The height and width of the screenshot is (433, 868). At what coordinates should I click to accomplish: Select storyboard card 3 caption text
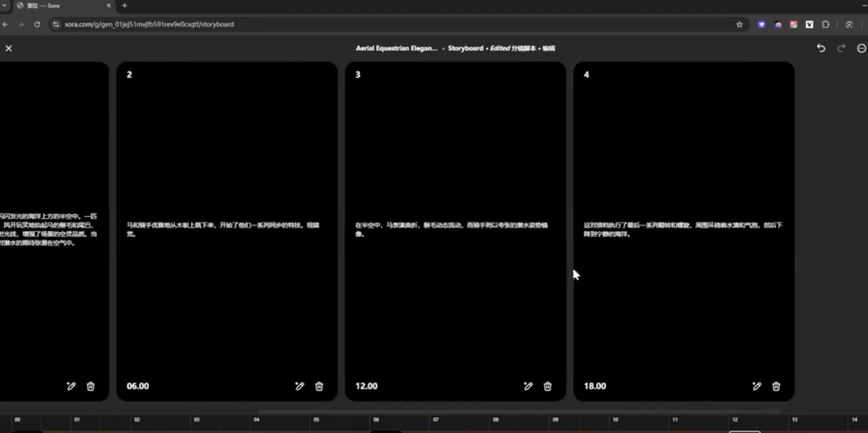pos(451,229)
